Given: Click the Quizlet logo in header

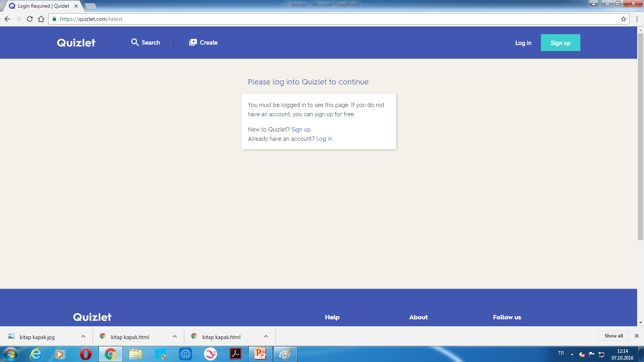Looking at the screenshot, I should tap(76, 43).
